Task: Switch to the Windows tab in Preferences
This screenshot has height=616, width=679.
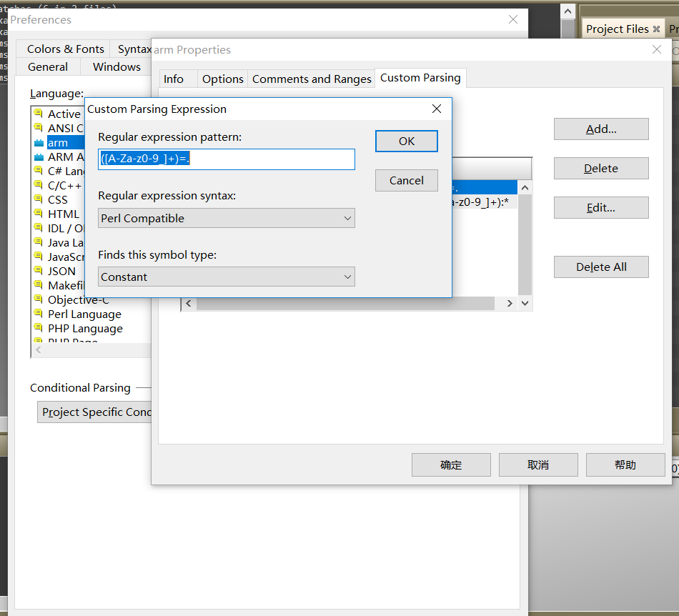Action: click(115, 66)
